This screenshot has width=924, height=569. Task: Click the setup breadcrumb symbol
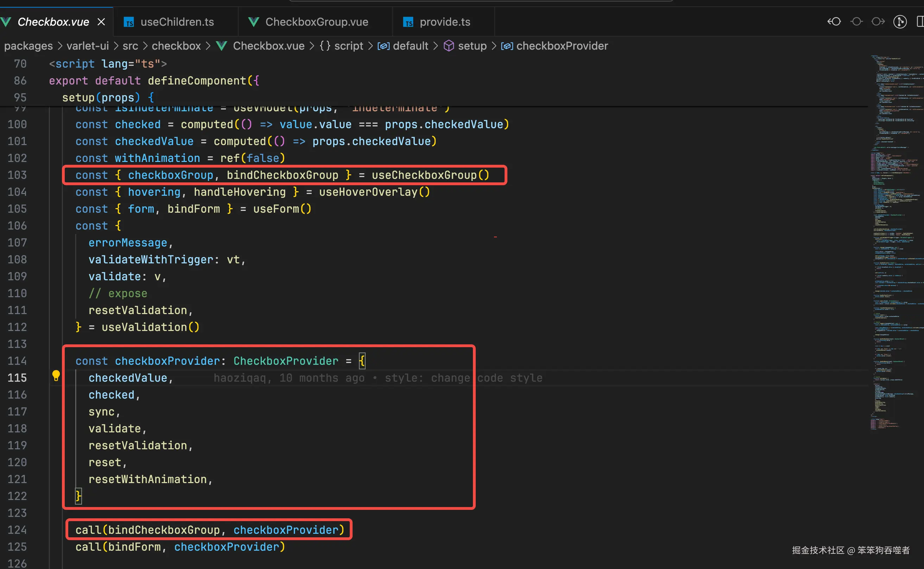click(x=472, y=46)
